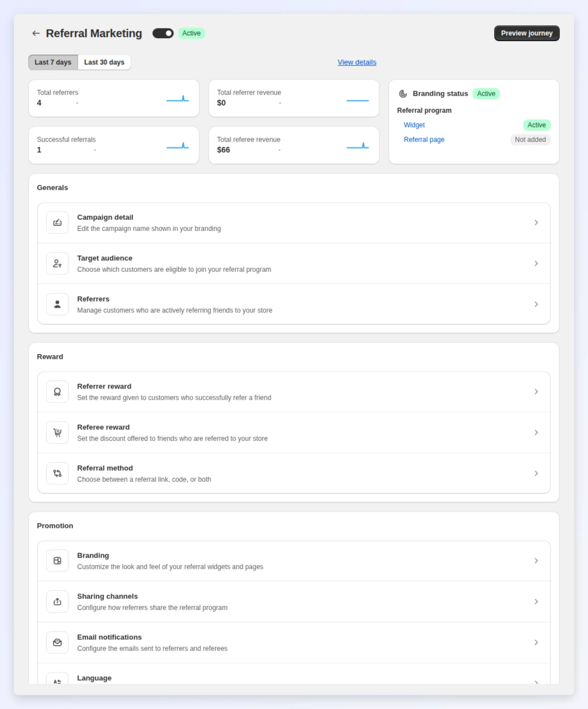
Task: Click the Referral method swap icon
Action: (x=57, y=473)
